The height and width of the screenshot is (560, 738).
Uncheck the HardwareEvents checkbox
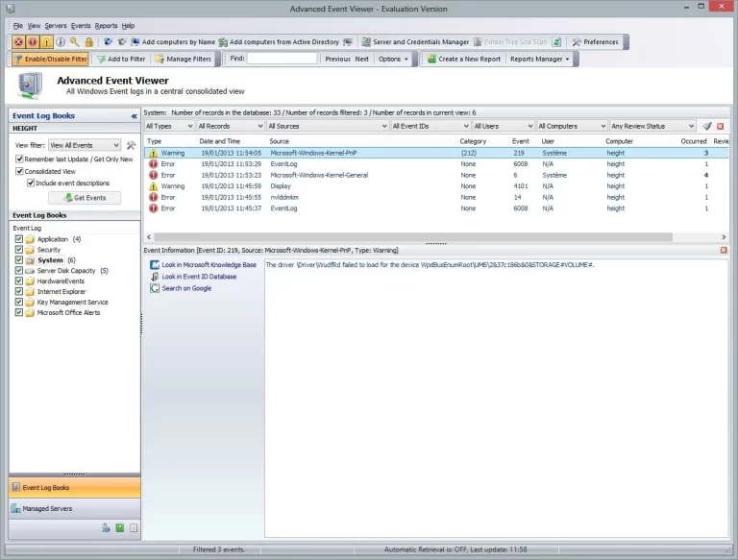[19, 280]
